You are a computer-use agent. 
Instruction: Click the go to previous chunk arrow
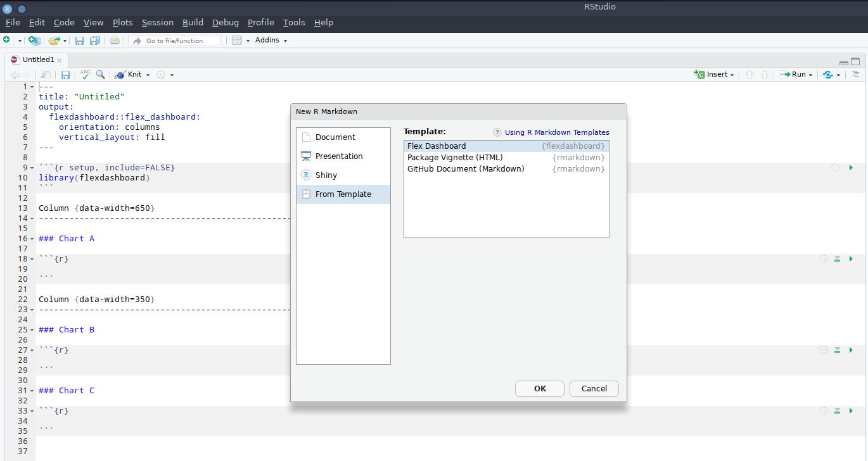[x=750, y=75]
